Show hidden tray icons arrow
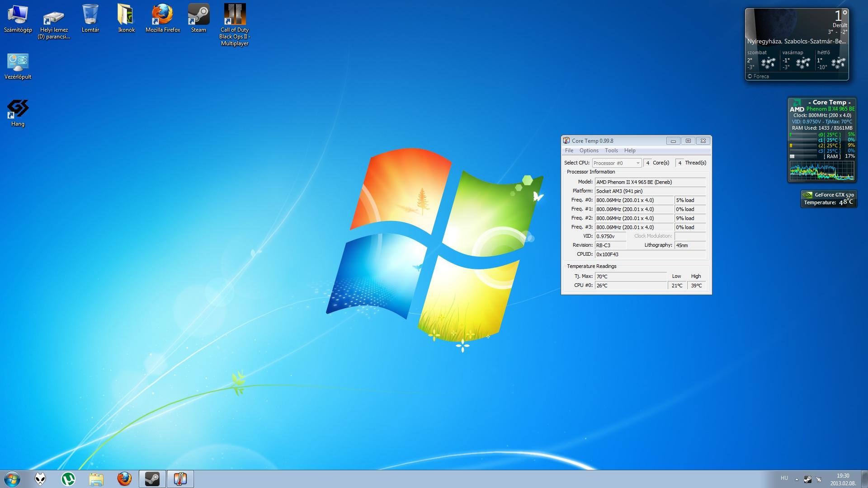This screenshot has height=488, width=868. click(797, 479)
